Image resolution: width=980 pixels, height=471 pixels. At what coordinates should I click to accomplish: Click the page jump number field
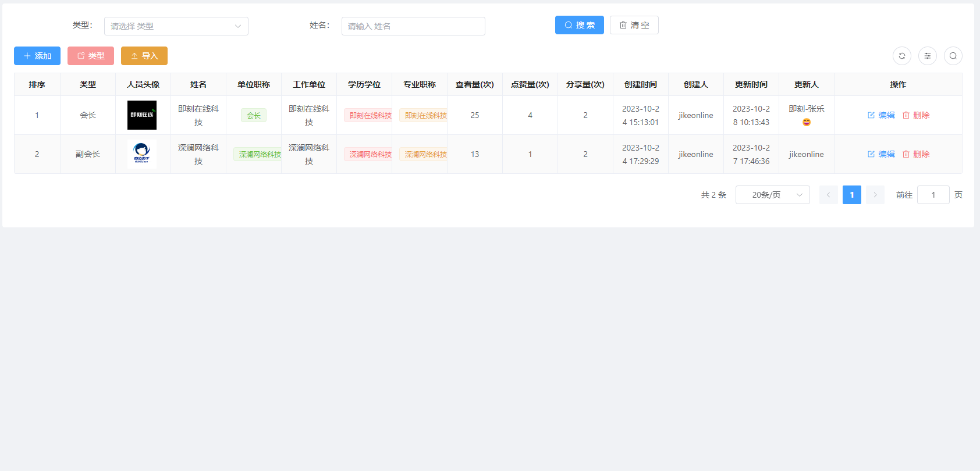pos(933,195)
